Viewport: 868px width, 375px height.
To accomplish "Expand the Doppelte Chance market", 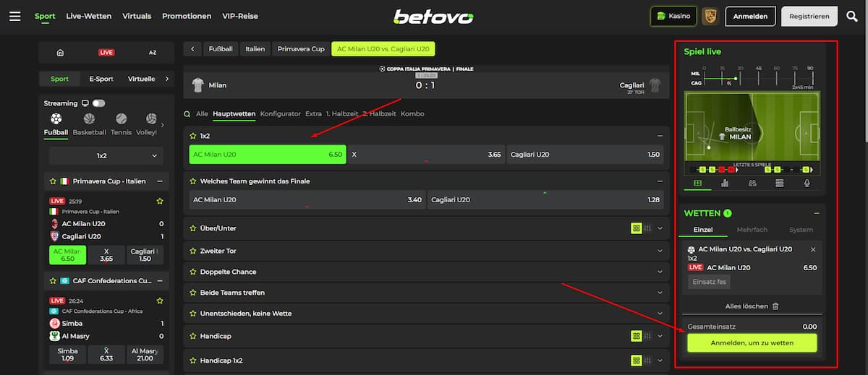I will click(x=659, y=272).
